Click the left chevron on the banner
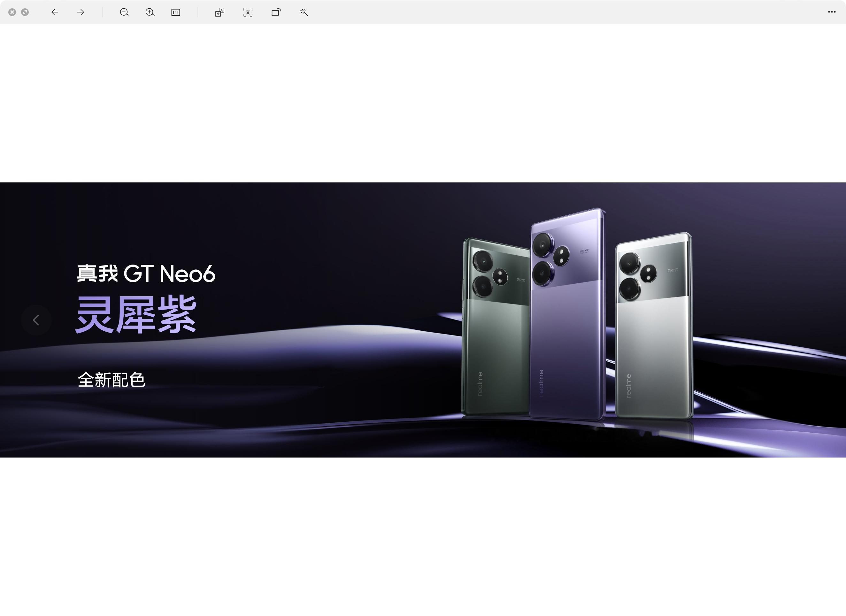 [36, 320]
